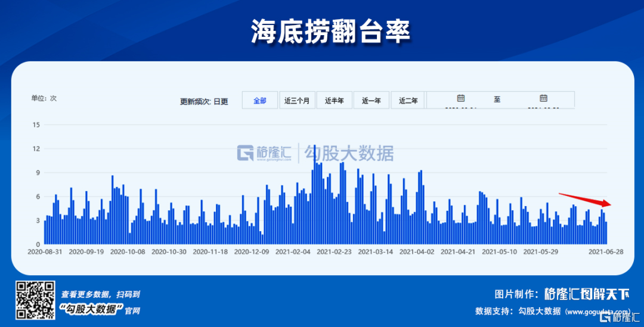The width and height of the screenshot is (644, 327).
Task: Choose the 近一年 range option
Action: [371, 101]
